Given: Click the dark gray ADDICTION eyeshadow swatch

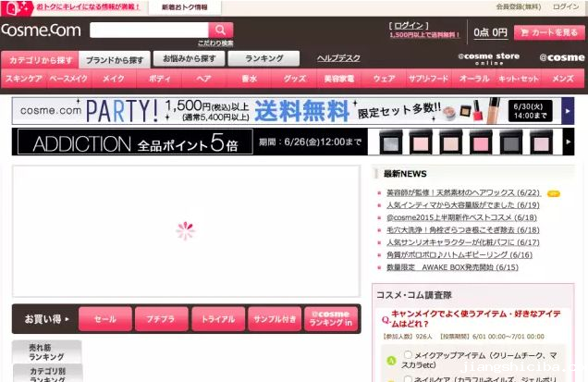Looking at the screenshot, I should (x=510, y=142).
